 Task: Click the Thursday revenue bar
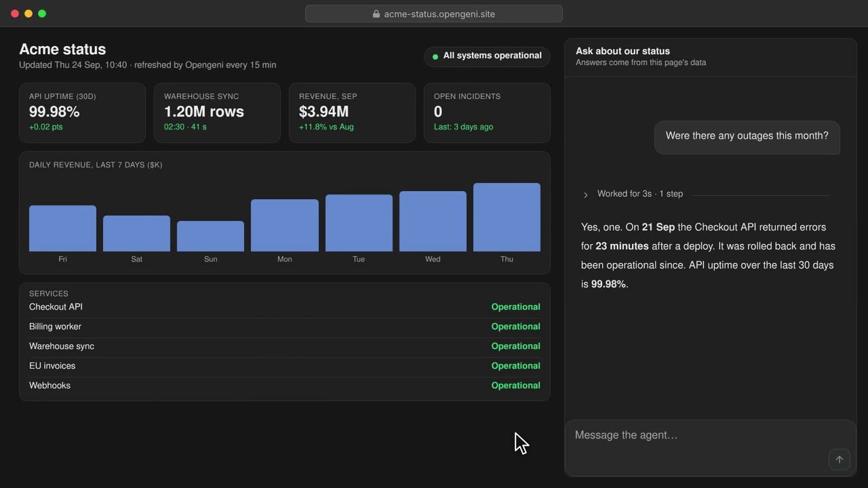[x=507, y=217]
